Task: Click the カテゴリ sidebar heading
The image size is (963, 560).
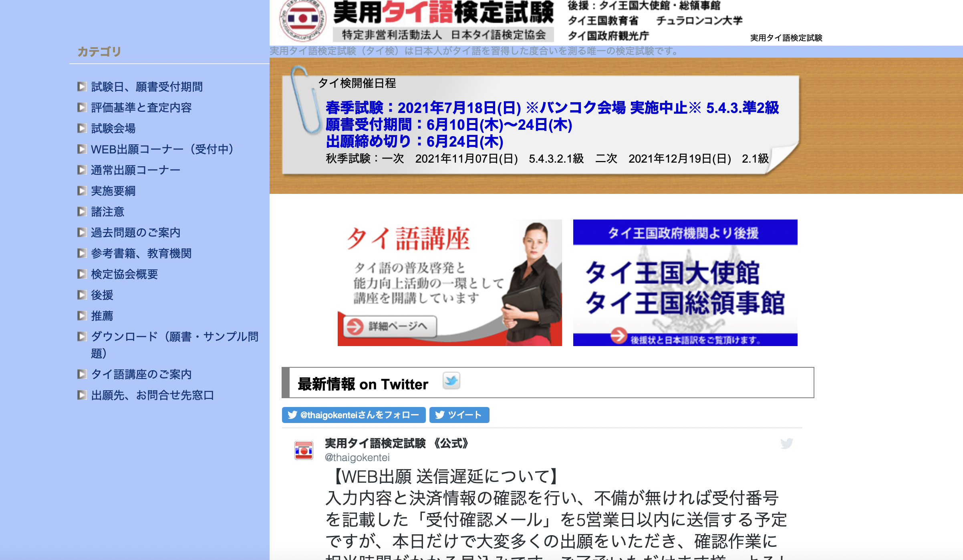Action: click(x=99, y=52)
